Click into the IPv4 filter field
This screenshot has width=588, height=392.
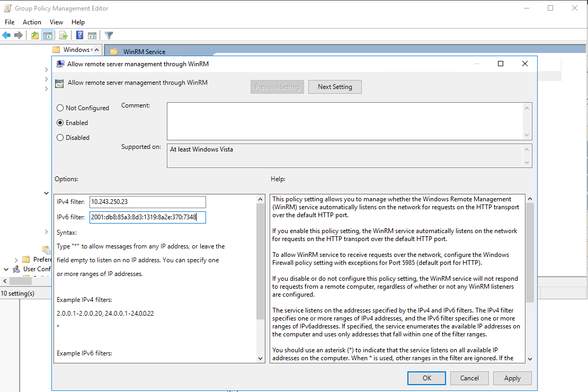click(148, 202)
